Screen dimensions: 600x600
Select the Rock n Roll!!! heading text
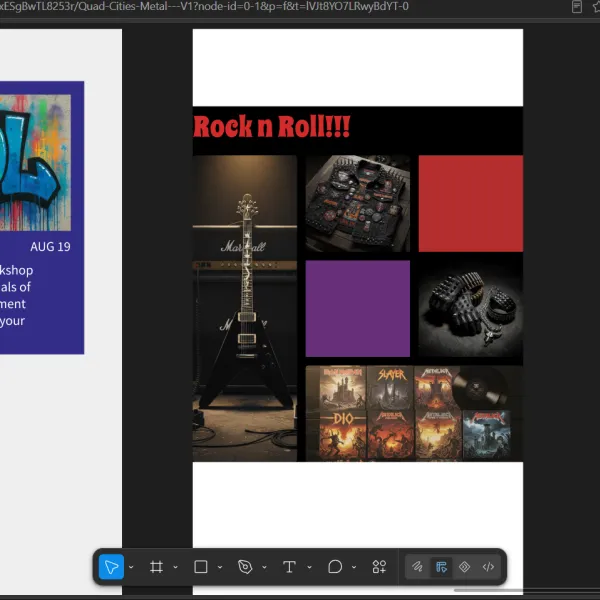(x=272, y=127)
